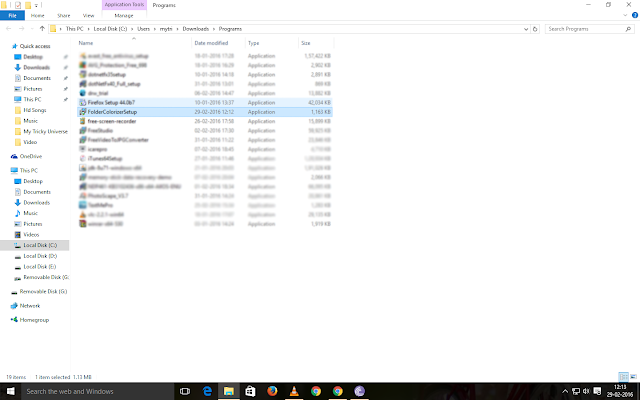Open the Manage tab under Application Tools
Screen dimensions: 640x400
pos(124,16)
